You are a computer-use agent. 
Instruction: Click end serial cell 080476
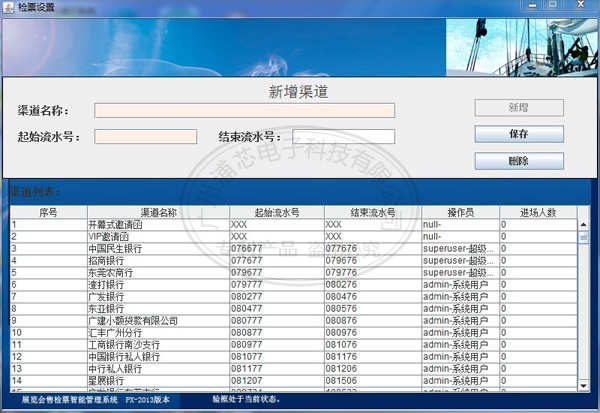pos(373,297)
